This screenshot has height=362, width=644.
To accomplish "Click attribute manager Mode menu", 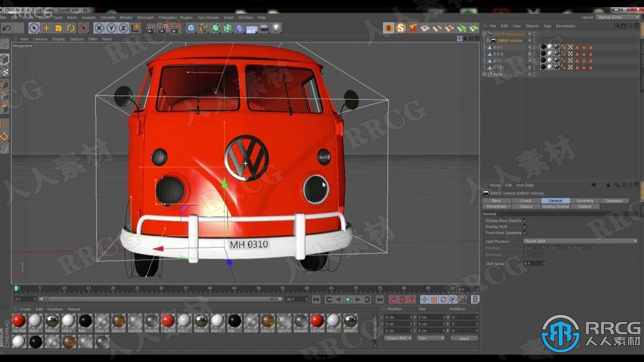I will click(495, 185).
